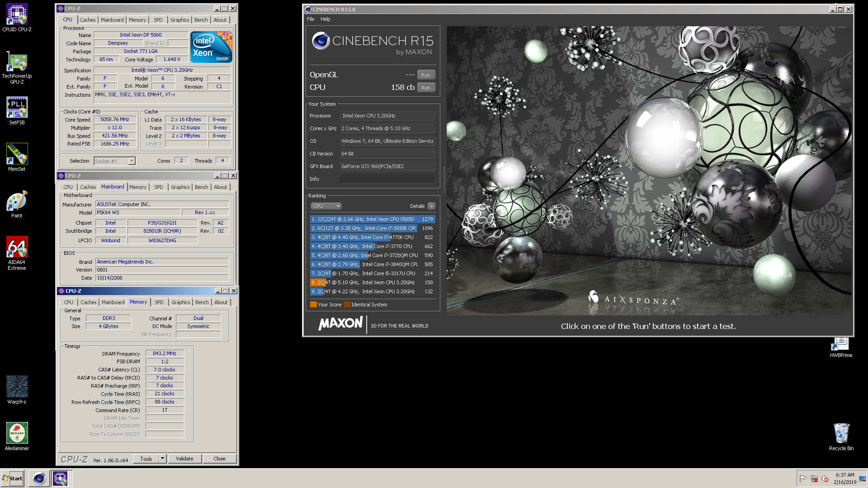Click the DRAM Frequency 843.2 MHz value

coord(165,354)
